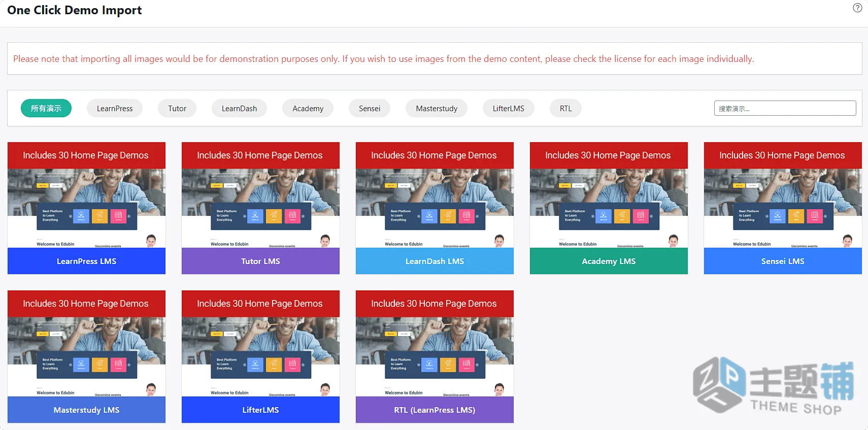
Task: Filter demos by LifterLMS
Action: click(x=509, y=108)
